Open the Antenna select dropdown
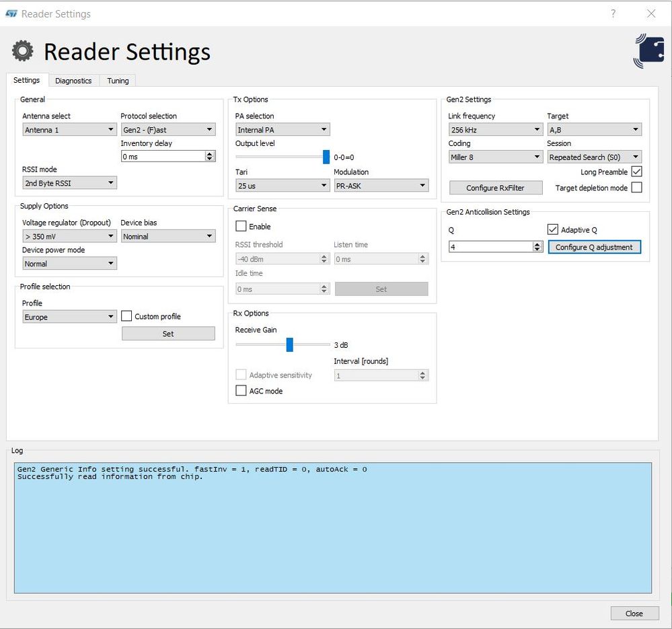This screenshot has height=629, width=672. (69, 129)
